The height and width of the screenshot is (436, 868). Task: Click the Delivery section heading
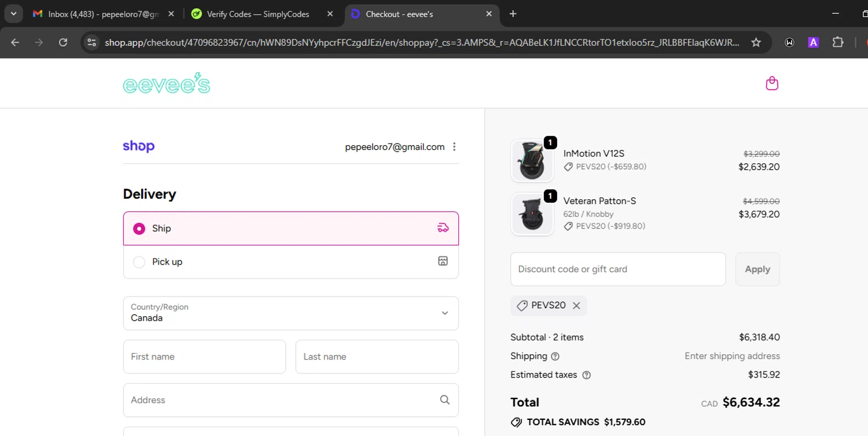(x=149, y=194)
